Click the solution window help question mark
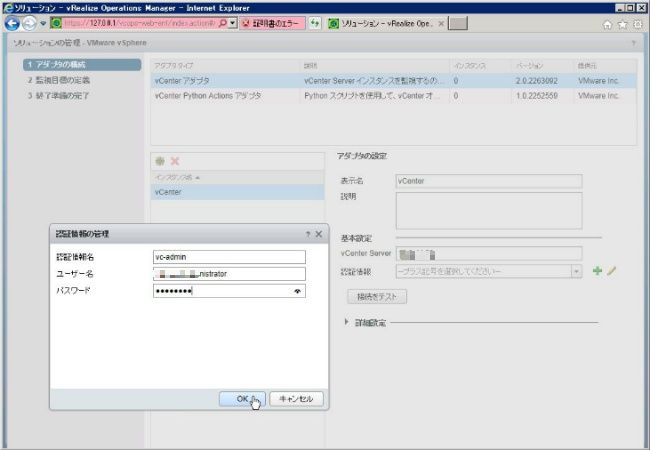The image size is (650, 450). [633, 43]
